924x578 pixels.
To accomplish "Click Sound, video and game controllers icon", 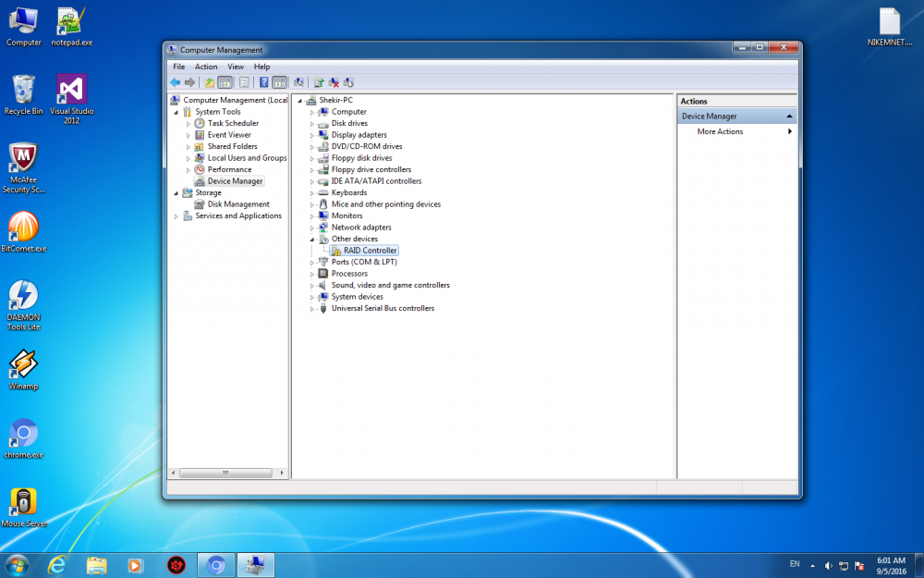I will [x=322, y=286].
